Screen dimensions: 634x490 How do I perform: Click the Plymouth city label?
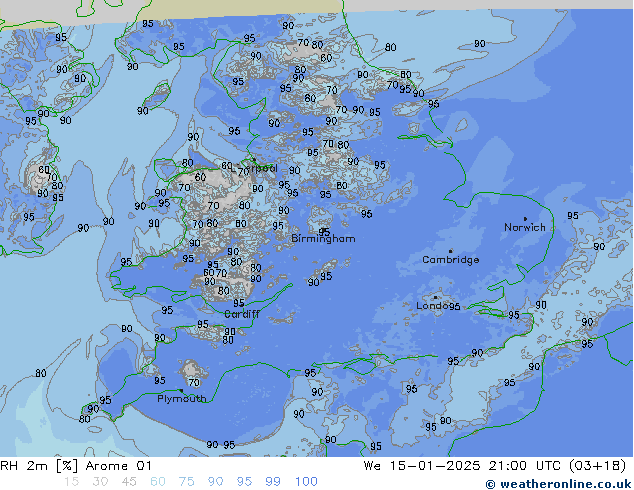coord(182,399)
